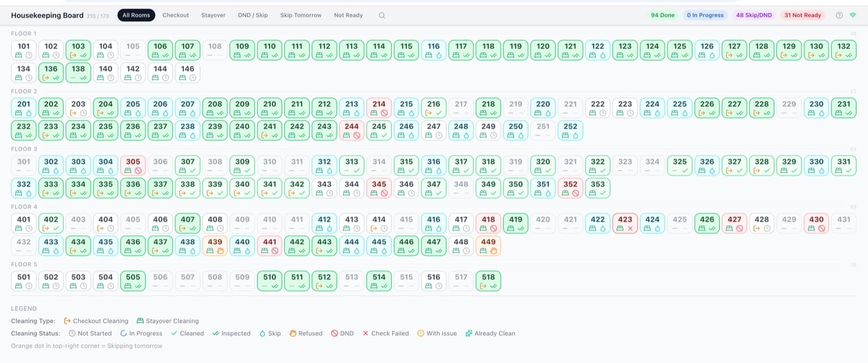Select room 423 check failed card
Image resolution: width=868 pixels, height=363 pixels.
coord(625,224)
